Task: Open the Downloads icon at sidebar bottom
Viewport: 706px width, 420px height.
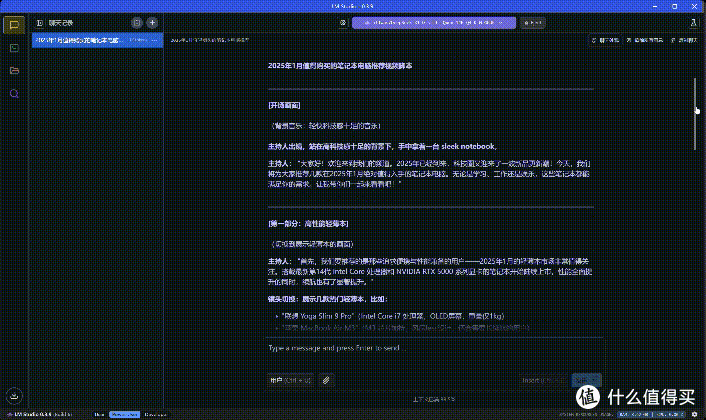Action: tap(14, 396)
